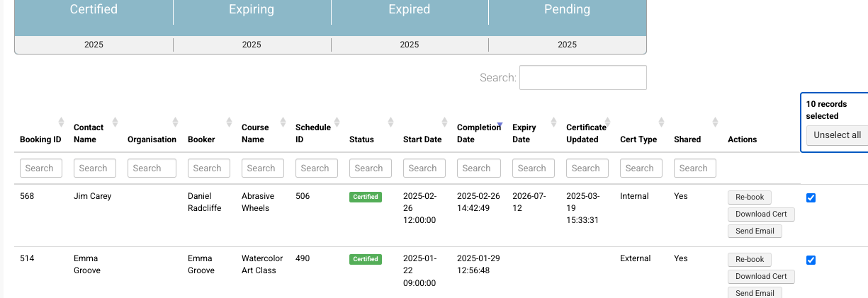Image resolution: width=868 pixels, height=298 pixels.
Task: Send Email for Jim Carey booking
Action: pyautogui.click(x=755, y=231)
